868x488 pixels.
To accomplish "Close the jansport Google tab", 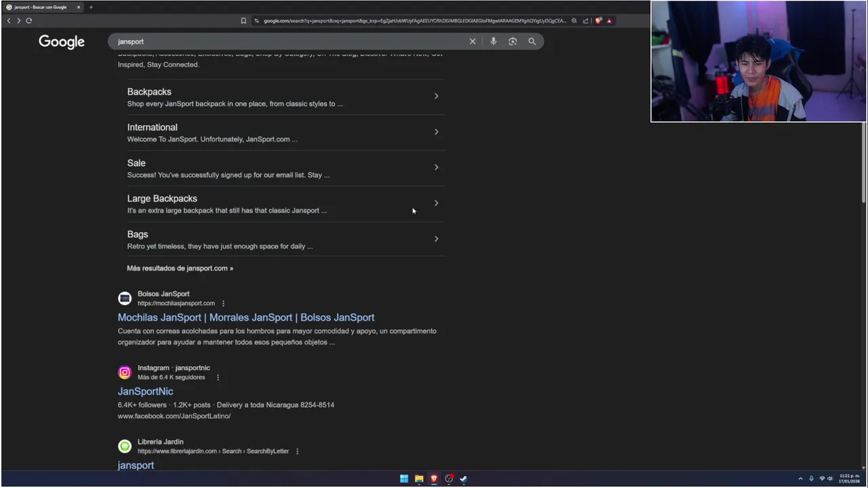I will tap(79, 7).
